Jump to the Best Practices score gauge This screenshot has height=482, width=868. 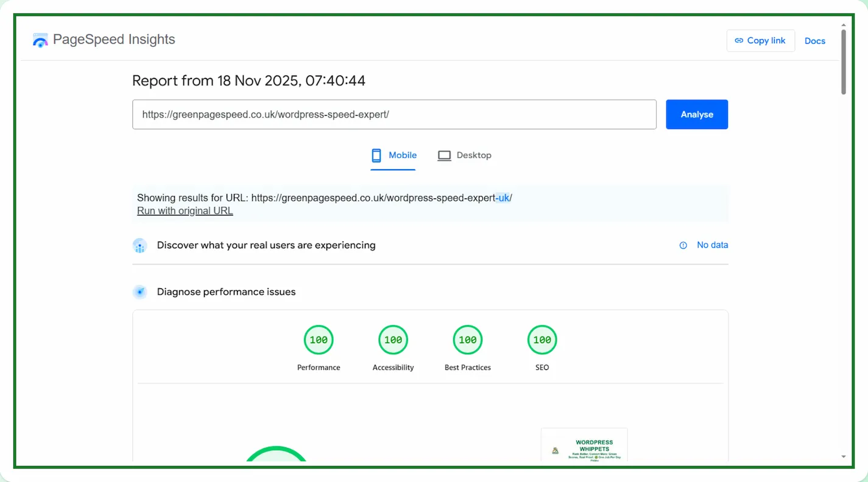coord(467,340)
